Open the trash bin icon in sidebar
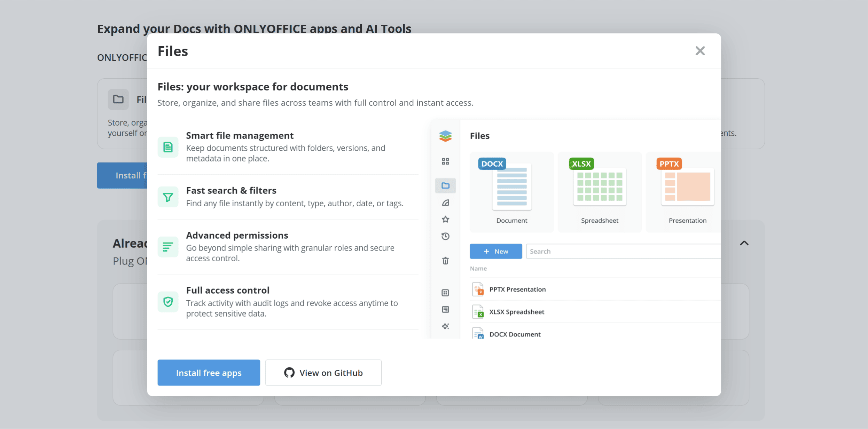This screenshot has width=868, height=429. point(445,261)
